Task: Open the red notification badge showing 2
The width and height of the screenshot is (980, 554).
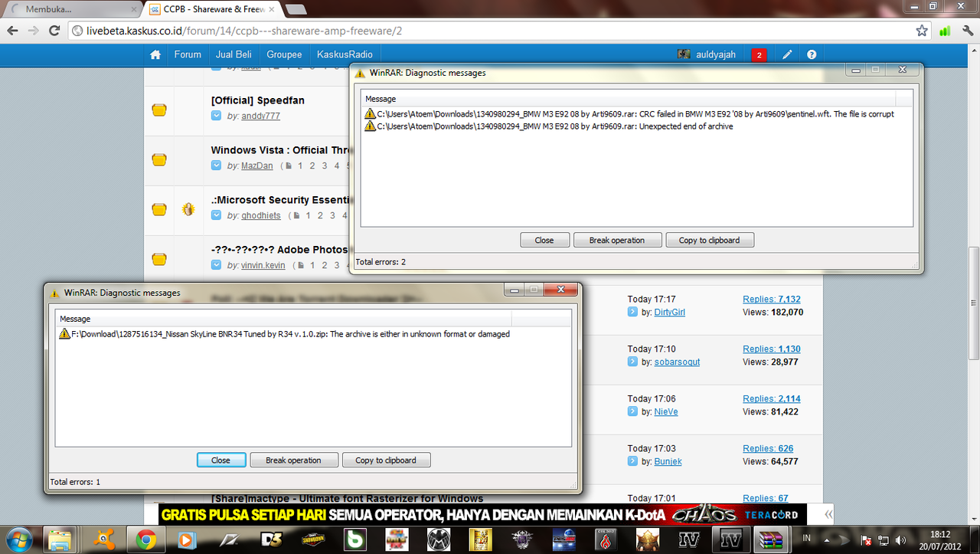Action: pyautogui.click(x=759, y=55)
